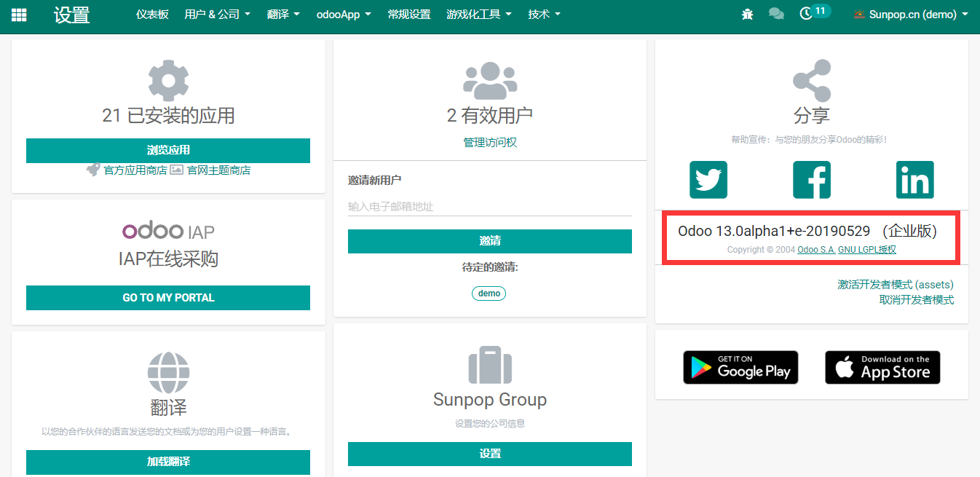The image size is (980, 477).
Task: Click the 邀请 button
Action: tap(490, 241)
